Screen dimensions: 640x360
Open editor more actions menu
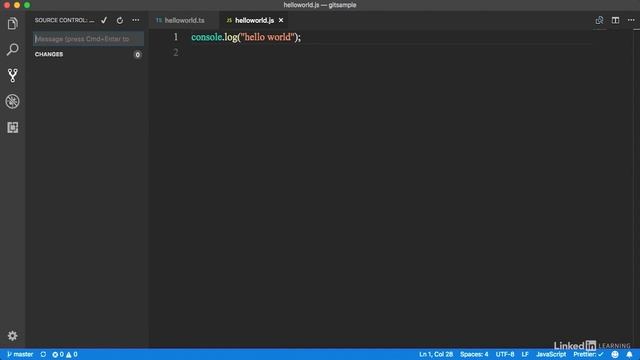631,20
